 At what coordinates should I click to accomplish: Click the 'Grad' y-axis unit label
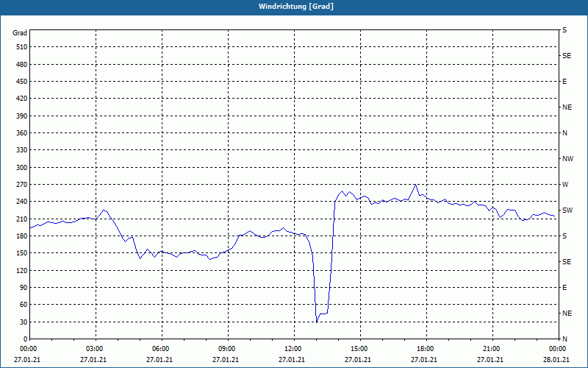20,33
